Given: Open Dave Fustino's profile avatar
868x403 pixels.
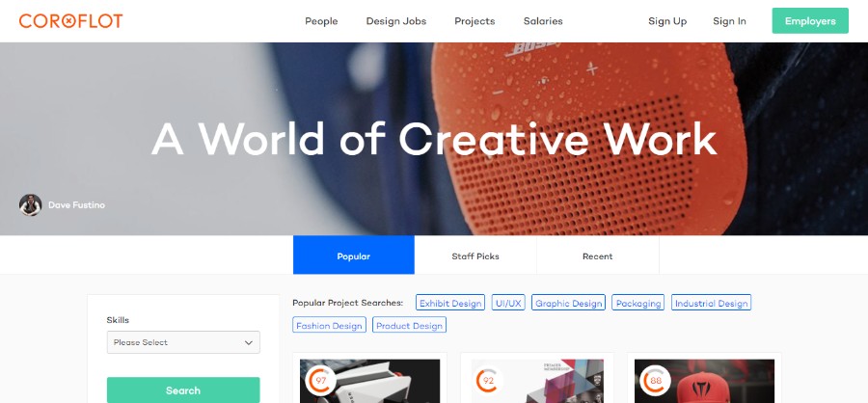Looking at the screenshot, I should (x=31, y=204).
